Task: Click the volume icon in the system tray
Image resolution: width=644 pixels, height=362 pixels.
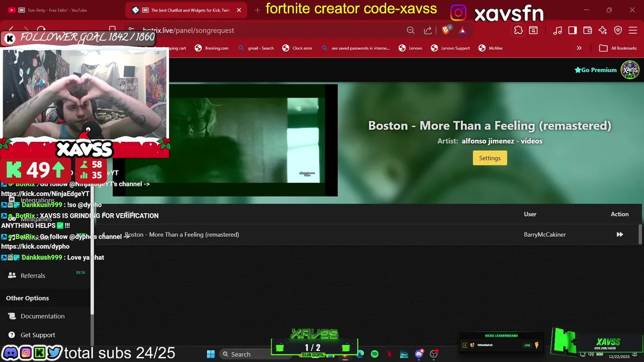Action: tap(591, 354)
